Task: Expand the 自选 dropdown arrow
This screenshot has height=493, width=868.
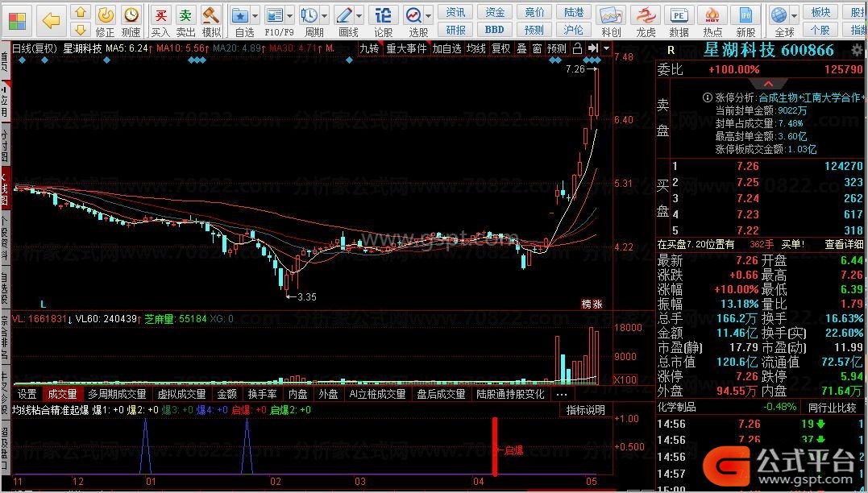Action: pos(255,15)
